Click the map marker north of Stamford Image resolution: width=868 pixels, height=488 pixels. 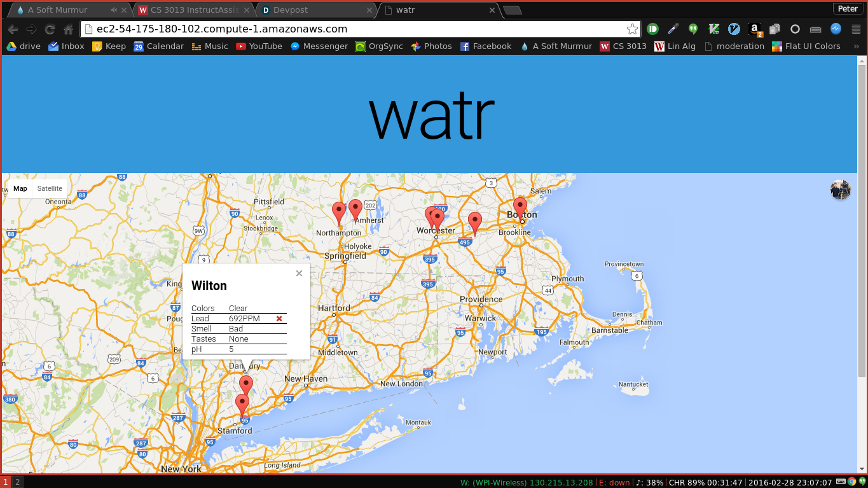pos(242,405)
